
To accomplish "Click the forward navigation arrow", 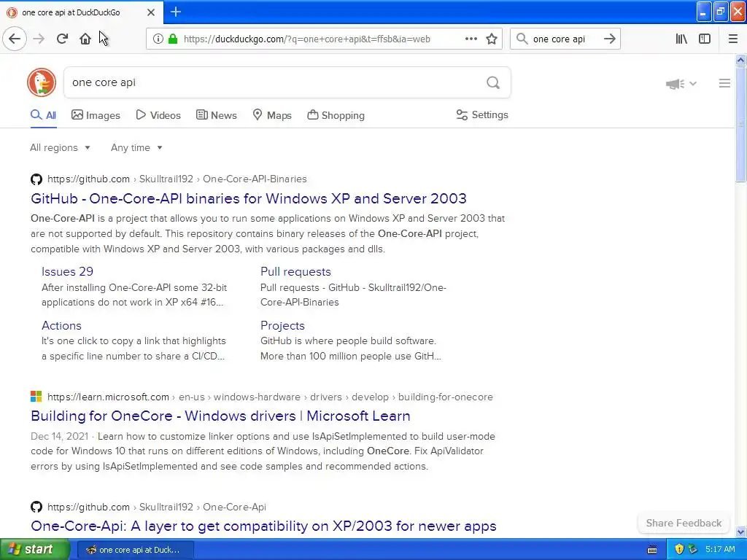I will 39,39.
